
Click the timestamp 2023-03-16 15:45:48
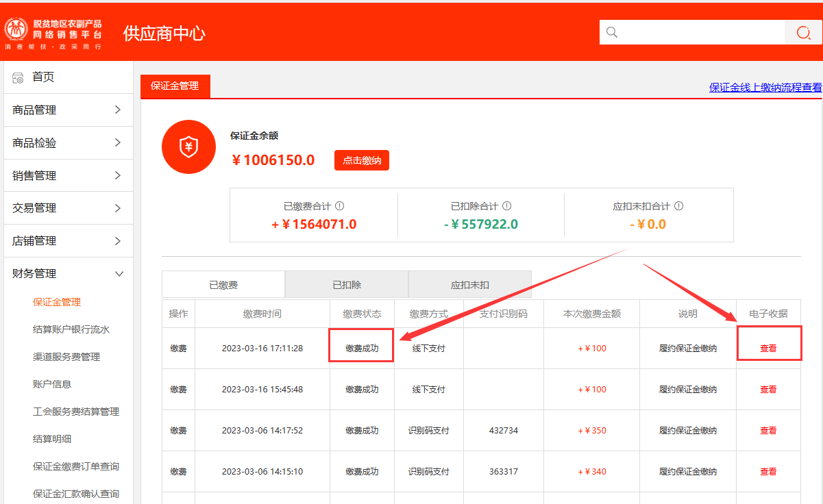click(x=262, y=390)
